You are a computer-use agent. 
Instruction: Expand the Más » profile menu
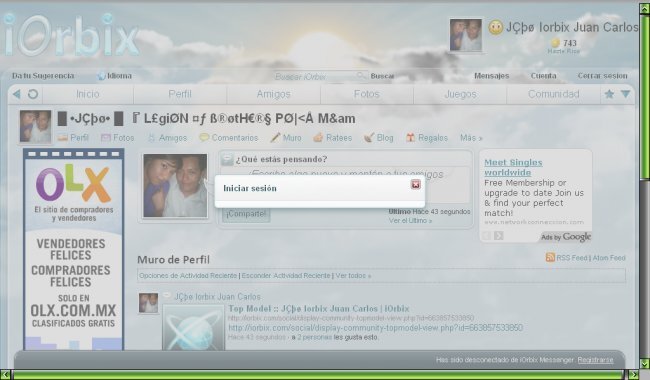471,138
